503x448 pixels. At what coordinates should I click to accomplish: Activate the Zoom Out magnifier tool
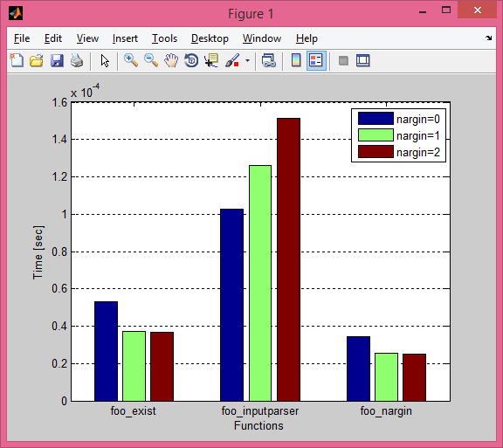pyautogui.click(x=151, y=60)
